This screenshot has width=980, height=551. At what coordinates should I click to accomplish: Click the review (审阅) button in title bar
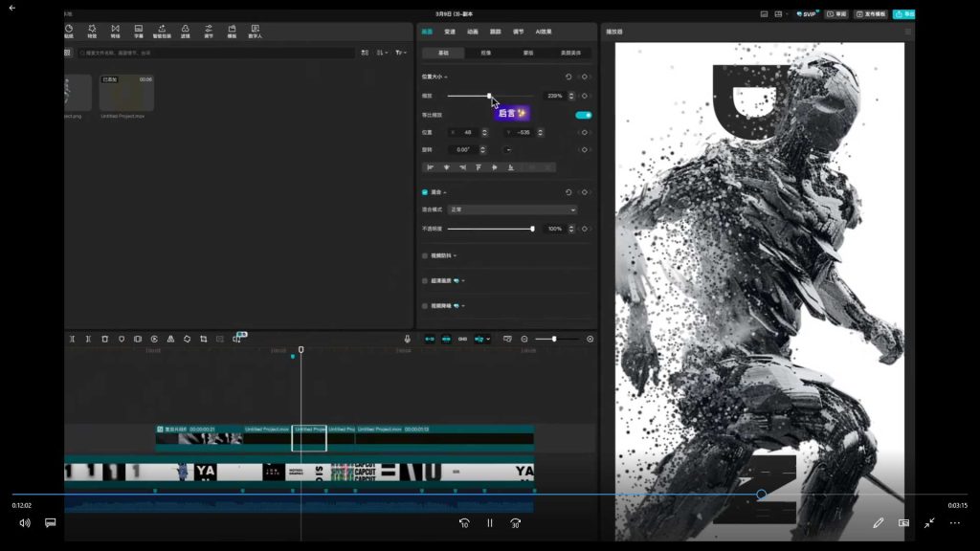click(836, 13)
